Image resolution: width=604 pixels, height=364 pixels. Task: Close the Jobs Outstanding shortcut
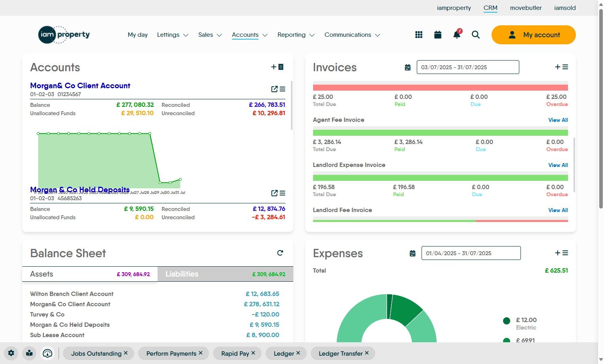coord(126,353)
